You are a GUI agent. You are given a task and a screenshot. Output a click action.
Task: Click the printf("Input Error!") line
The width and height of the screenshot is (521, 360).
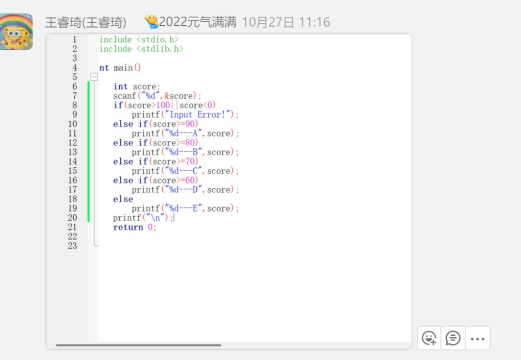[x=185, y=115]
